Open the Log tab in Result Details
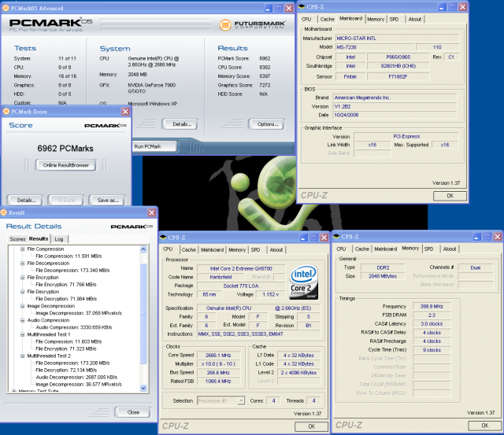504x435 pixels. point(59,239)
